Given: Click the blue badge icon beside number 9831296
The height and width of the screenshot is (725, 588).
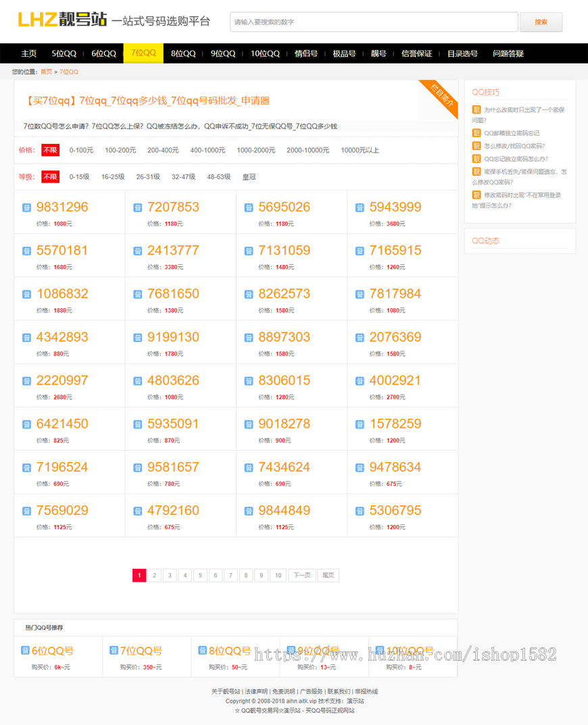Looking at the screenshot, I should (x=27, y=207).
